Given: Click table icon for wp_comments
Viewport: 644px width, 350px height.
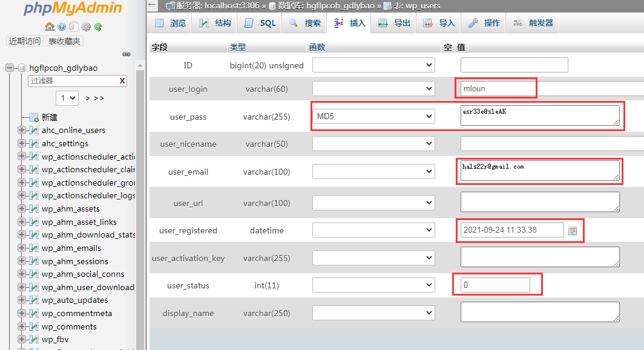Looking at the screenshot, I should click(x=33, y=326).
